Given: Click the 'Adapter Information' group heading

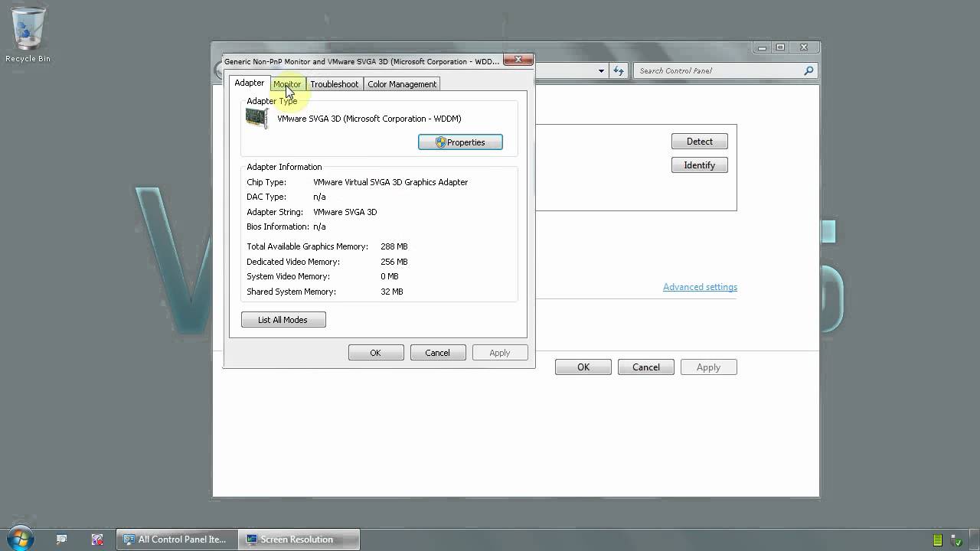Looking at the screenshot, I should click(x=284, y=167).
